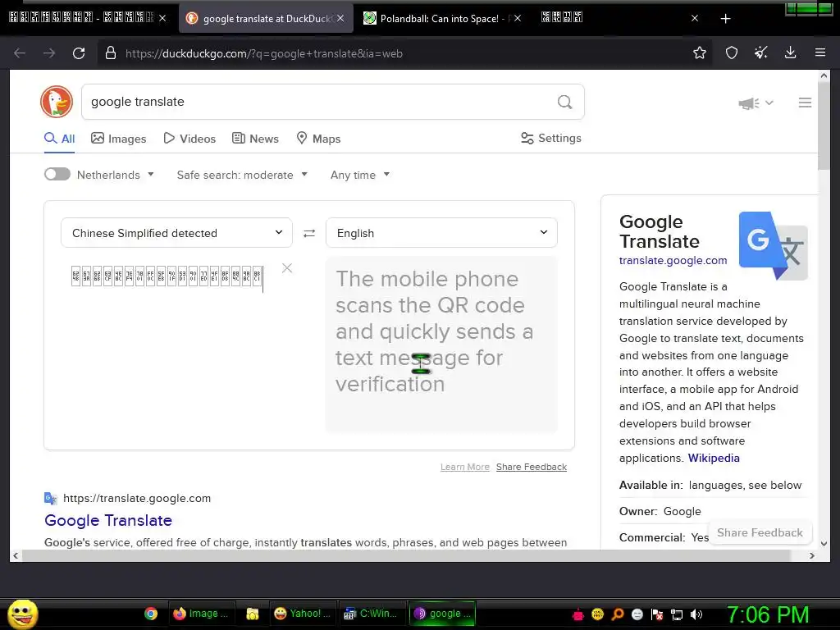Launch Chrome from the taskbar
This screenshot has width=840, height=630.
(151, 614)
